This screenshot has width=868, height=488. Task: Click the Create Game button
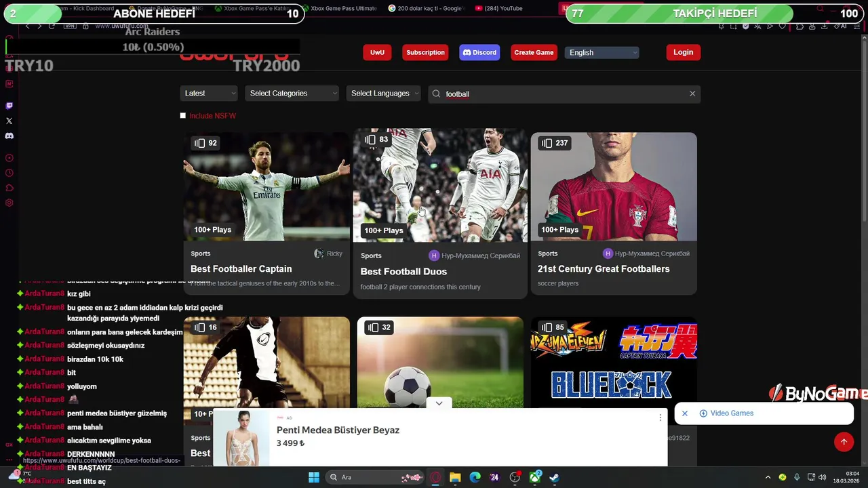click(x=534, y=52)
